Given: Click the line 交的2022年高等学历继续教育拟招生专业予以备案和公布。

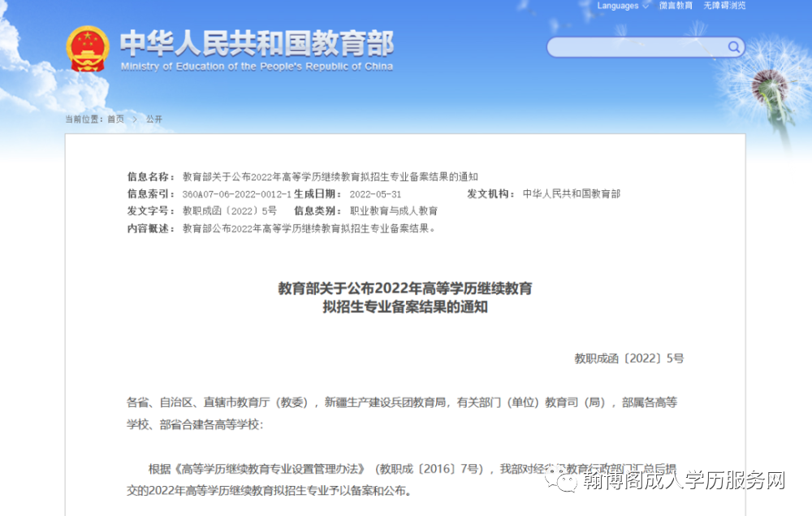Looking at the screenshot, I should point(270,490).
